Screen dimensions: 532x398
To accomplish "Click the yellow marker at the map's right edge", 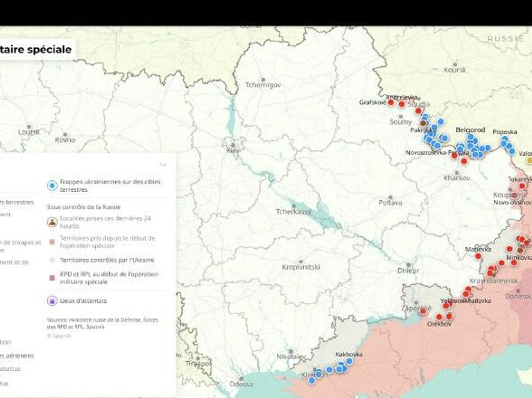I will [529, 160].
